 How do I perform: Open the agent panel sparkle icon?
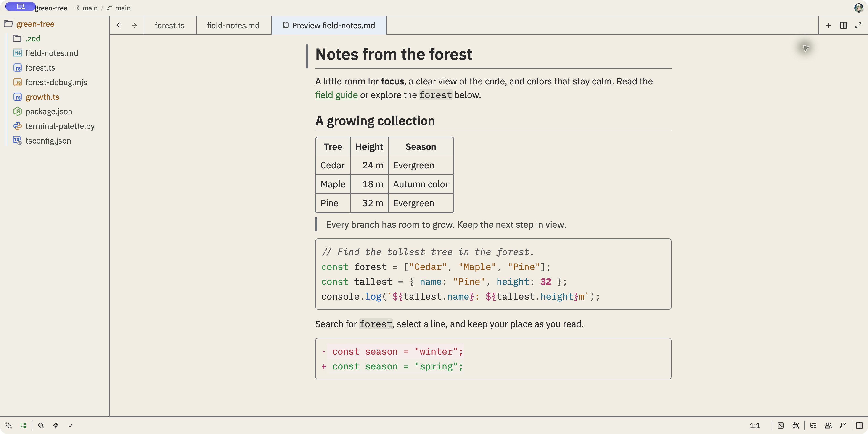tap(9, 425)
